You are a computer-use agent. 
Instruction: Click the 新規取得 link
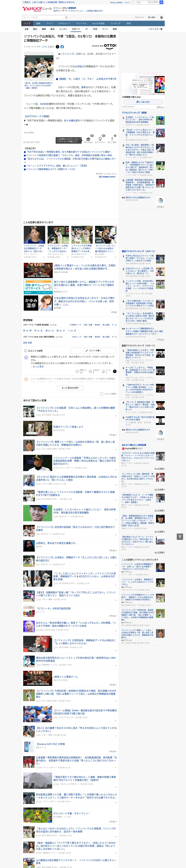click(x=72, y=8)
